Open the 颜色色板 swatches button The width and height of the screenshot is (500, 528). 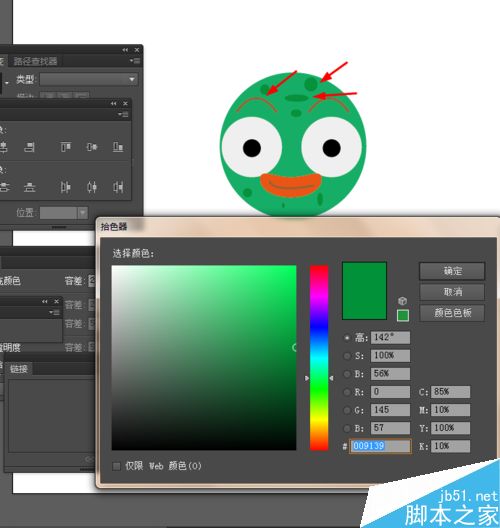(452, 313)
